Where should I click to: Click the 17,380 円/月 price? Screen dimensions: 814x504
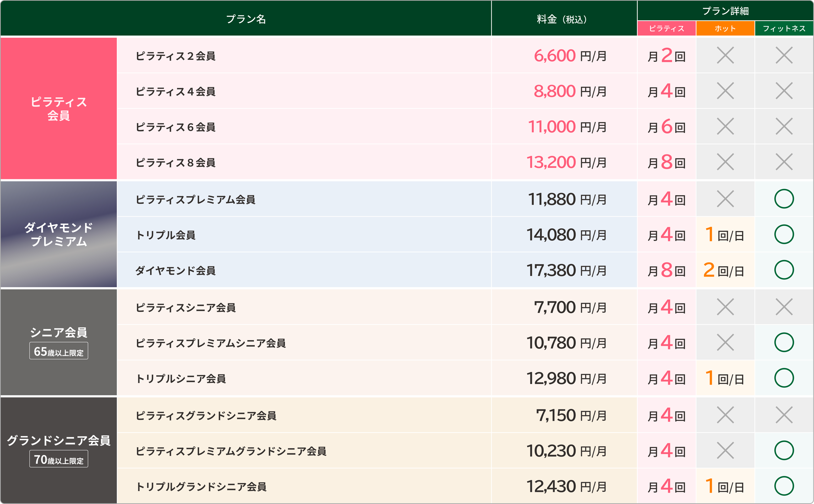(x=566, y=270)
